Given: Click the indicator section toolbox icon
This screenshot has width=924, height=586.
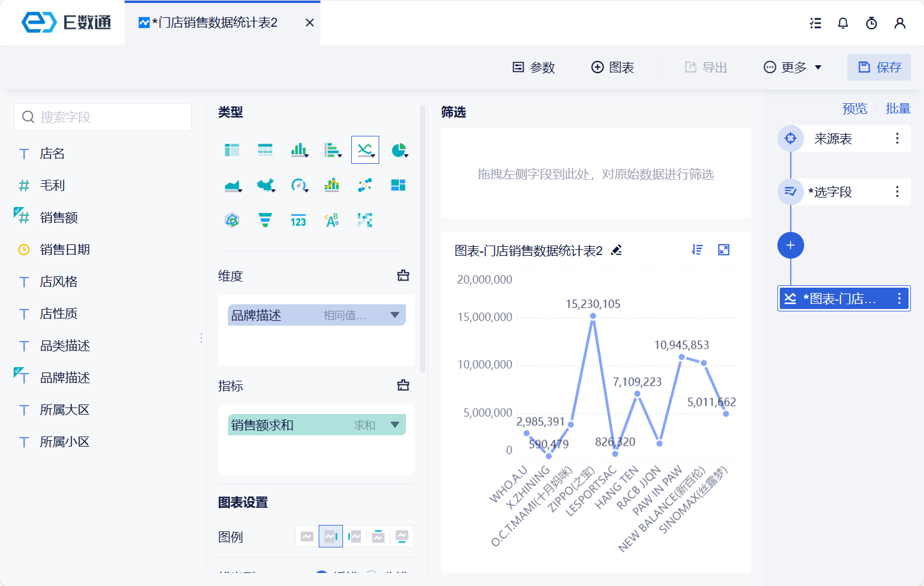Looking at the screenshot, I should [x=403, y=386].
